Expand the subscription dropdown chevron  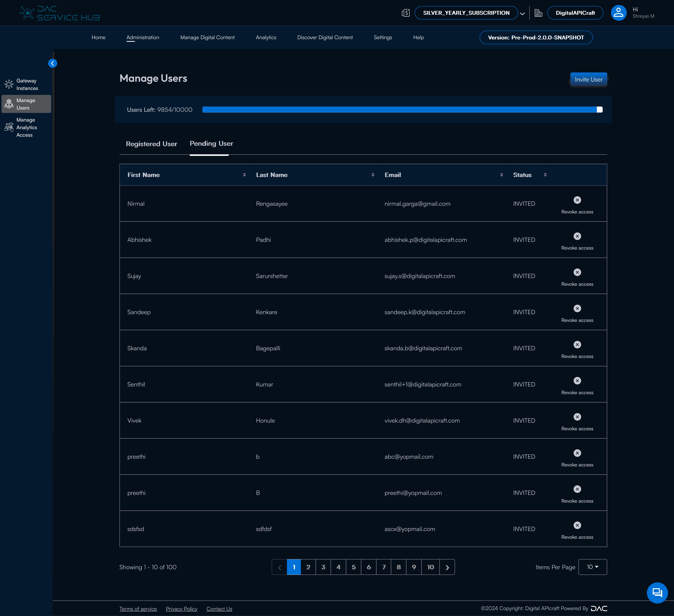click(522, 13)
